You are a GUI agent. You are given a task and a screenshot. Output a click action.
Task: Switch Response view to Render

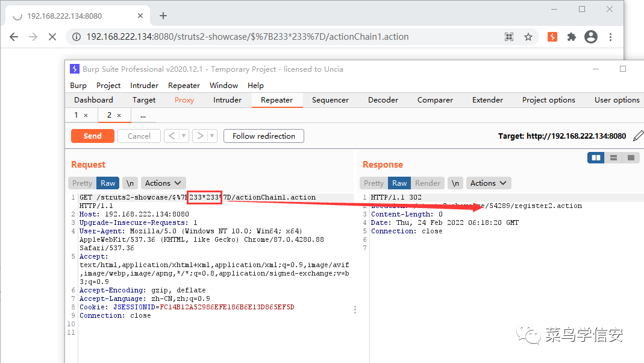428,183
